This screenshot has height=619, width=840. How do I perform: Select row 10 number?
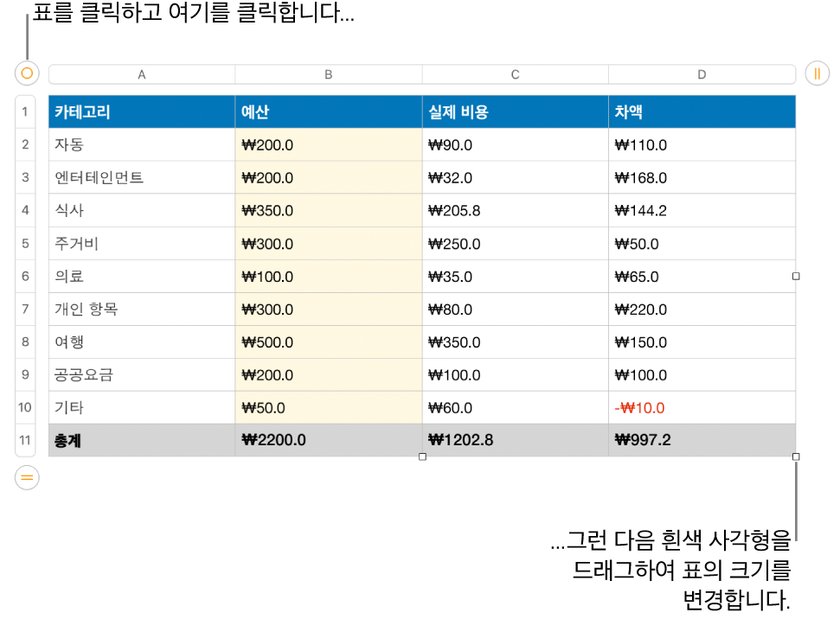25,407
